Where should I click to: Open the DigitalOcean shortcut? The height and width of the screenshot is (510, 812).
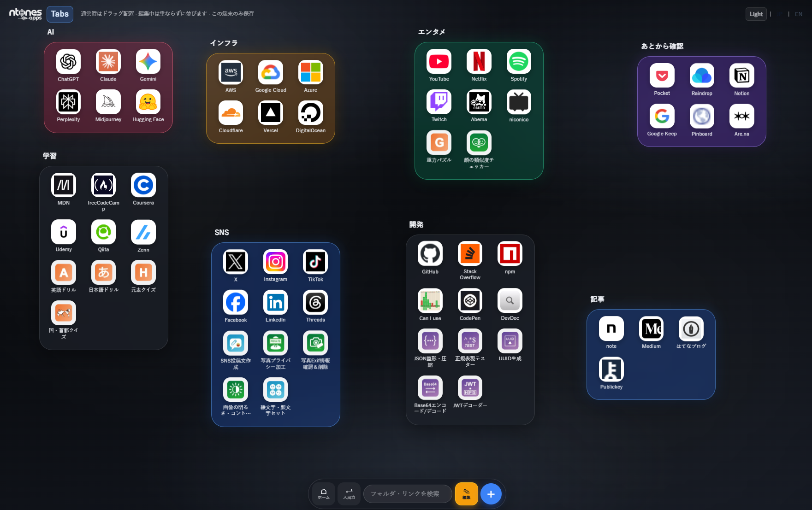[311, 113]
